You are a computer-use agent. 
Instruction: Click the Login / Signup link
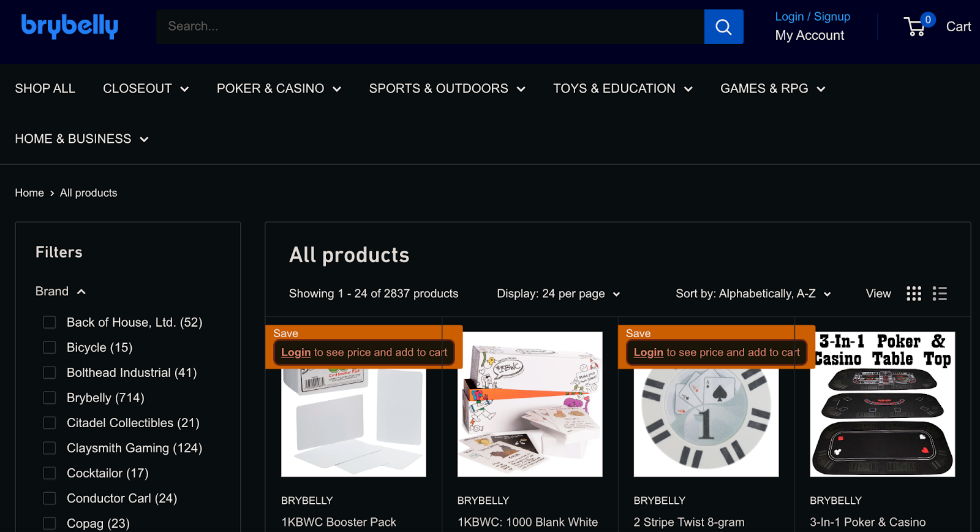click(813, 17)
